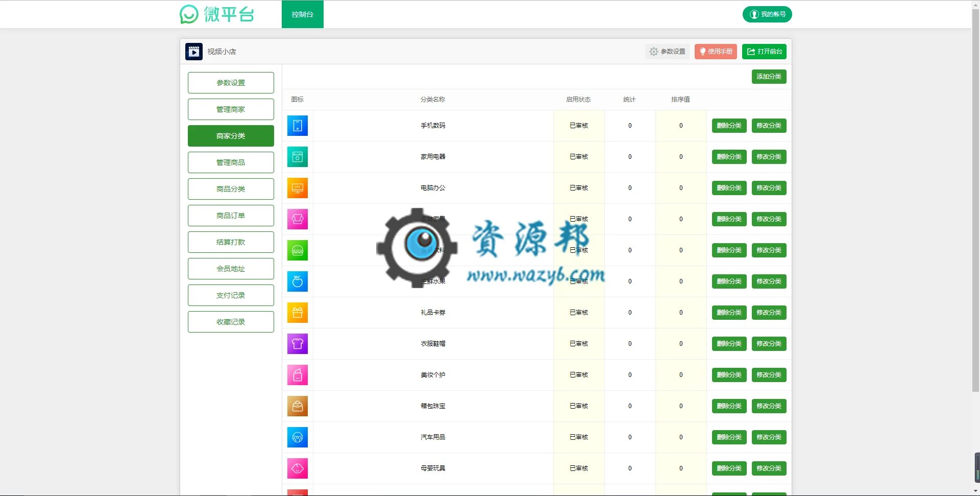The width and height of the screenshot is (980, 496).
Task: Edit the 箱包珠宝 category
Action: click(769, 406)
